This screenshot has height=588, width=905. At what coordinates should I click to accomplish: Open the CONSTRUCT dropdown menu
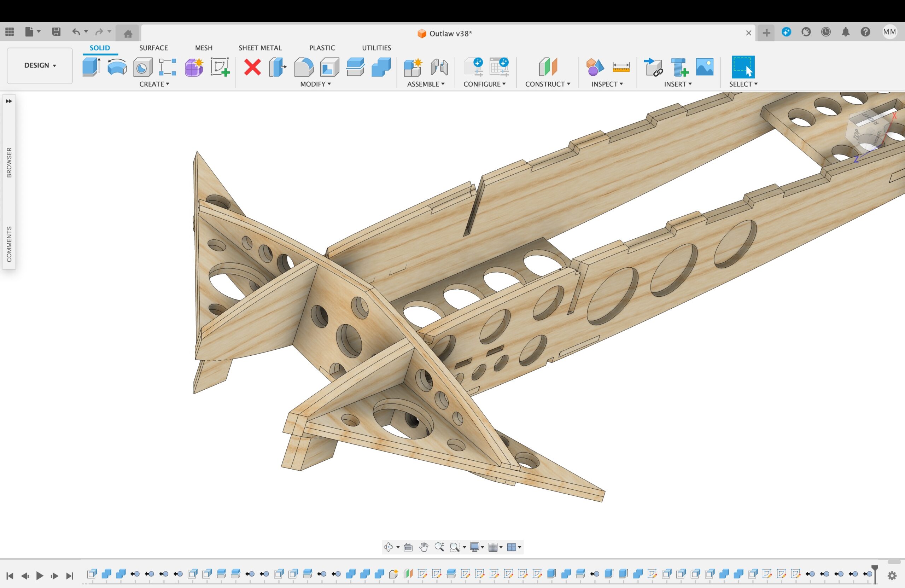(548, 84)
